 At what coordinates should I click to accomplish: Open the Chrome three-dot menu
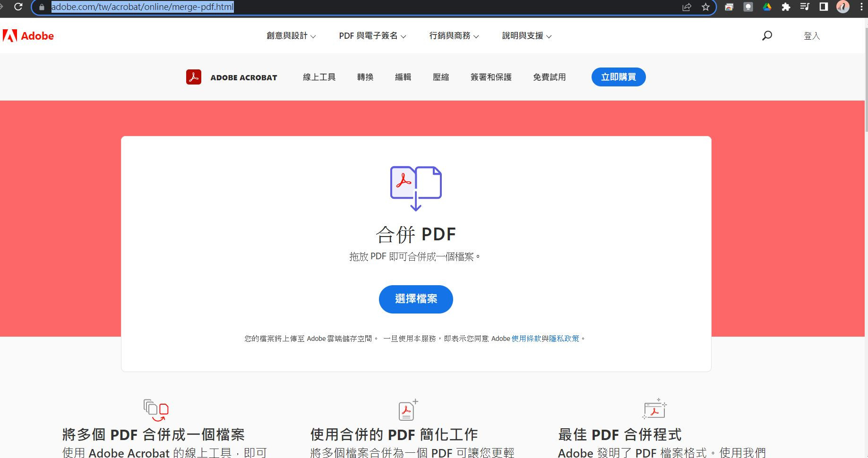tap(861, 7)
